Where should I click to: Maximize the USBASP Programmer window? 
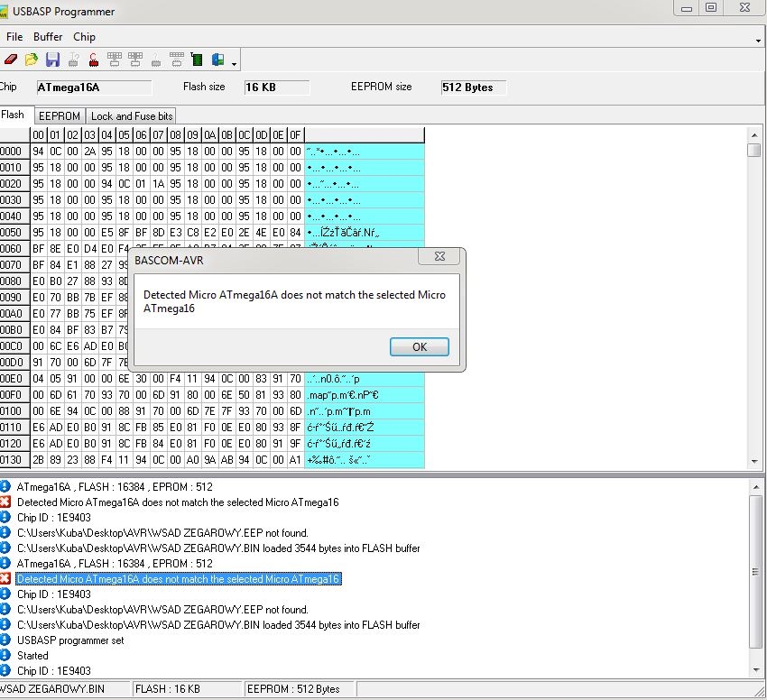711,8
